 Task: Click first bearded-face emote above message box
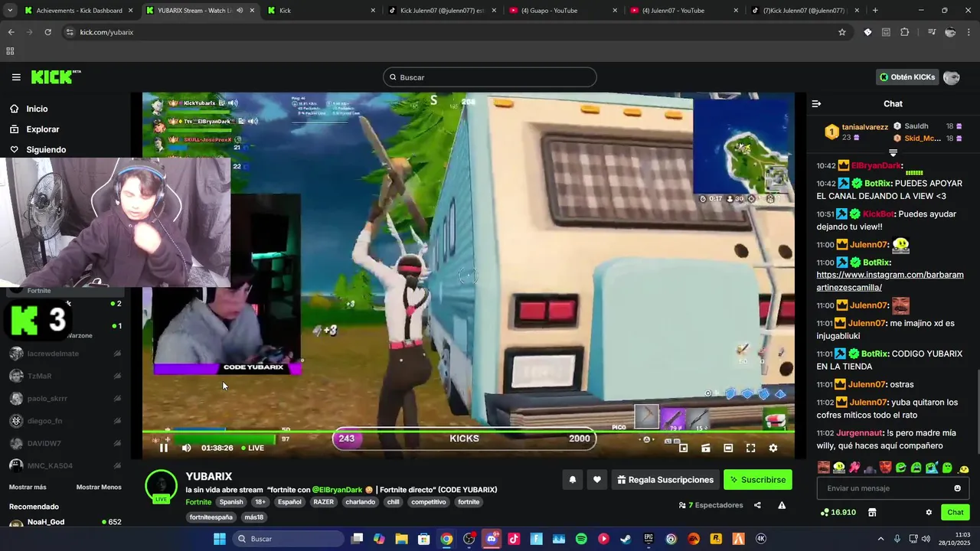(824, 467)
